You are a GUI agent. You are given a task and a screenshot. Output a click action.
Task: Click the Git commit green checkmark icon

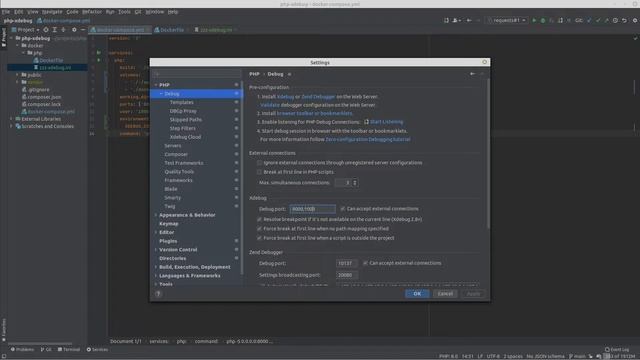click(598, 20)
